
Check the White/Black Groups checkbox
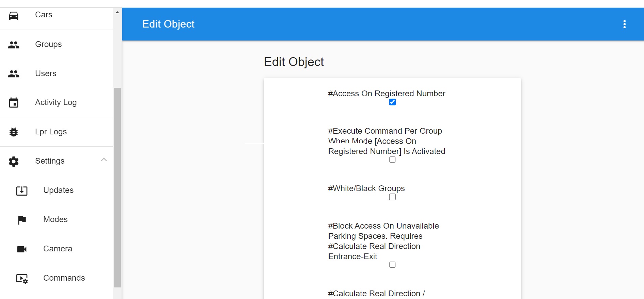[392, 197]
